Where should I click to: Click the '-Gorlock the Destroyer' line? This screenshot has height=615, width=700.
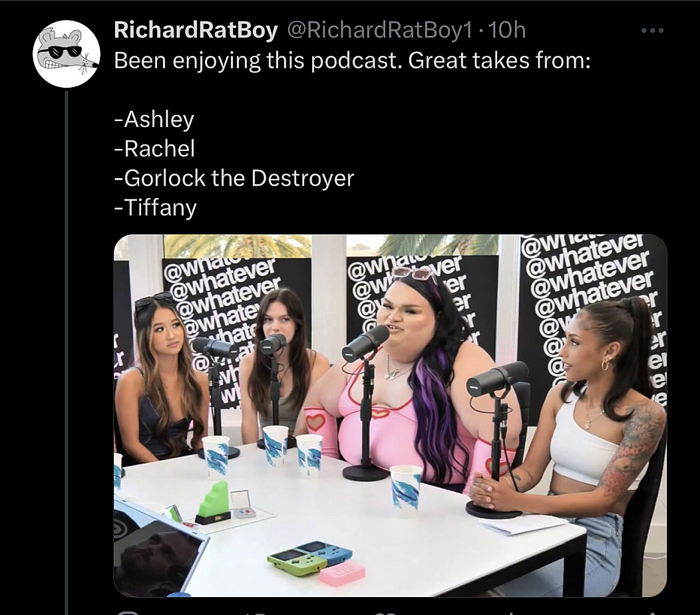(x=234, y=178)
